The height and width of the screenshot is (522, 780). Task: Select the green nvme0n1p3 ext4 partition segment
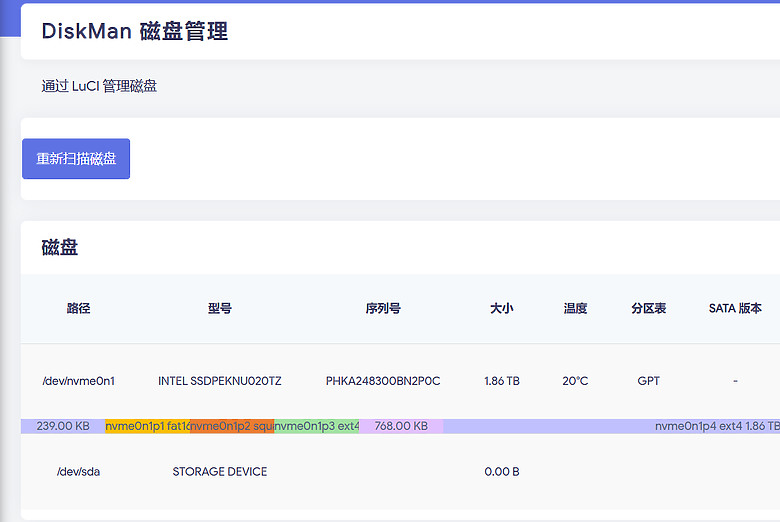[x=316, y=426]
